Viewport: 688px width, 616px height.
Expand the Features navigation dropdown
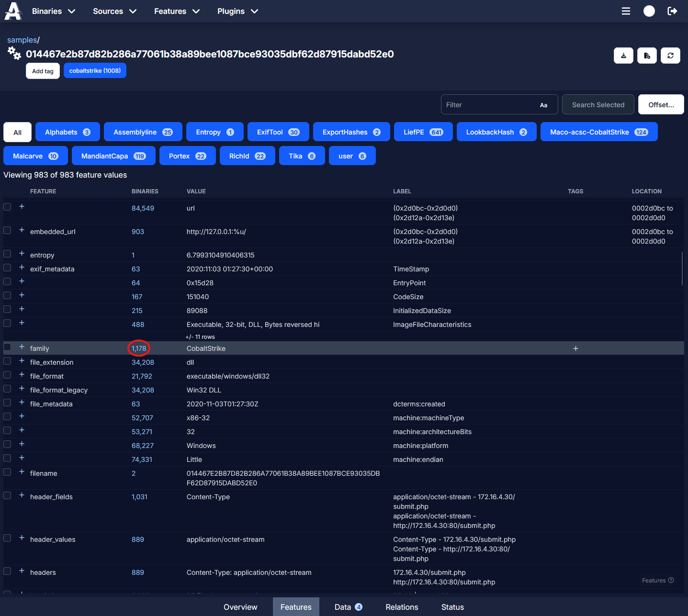(x=177, y=11)
